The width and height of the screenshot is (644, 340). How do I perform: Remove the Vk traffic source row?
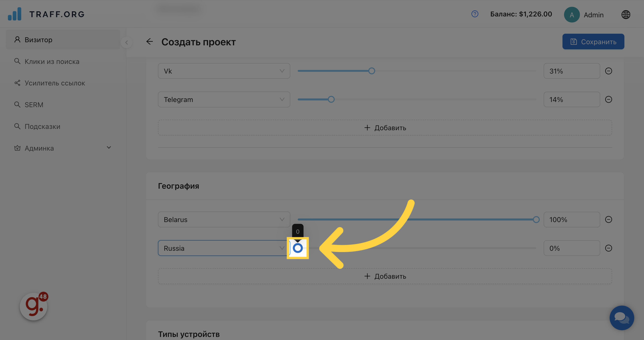pos(609,71)
